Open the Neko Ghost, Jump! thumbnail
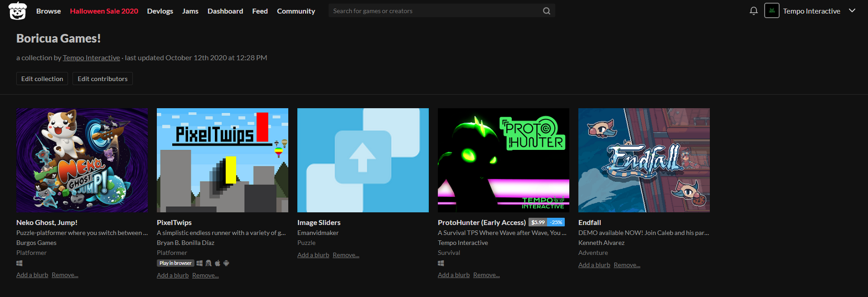The image size is (868, 297). point(82,160)
